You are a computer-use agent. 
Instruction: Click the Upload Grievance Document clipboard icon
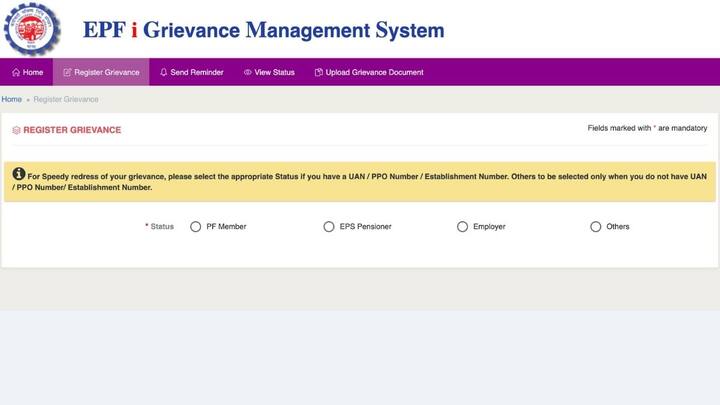(318, 72)
